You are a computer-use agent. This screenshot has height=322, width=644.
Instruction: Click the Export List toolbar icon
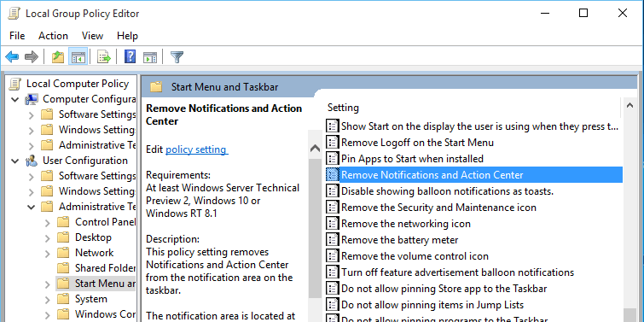104,56
